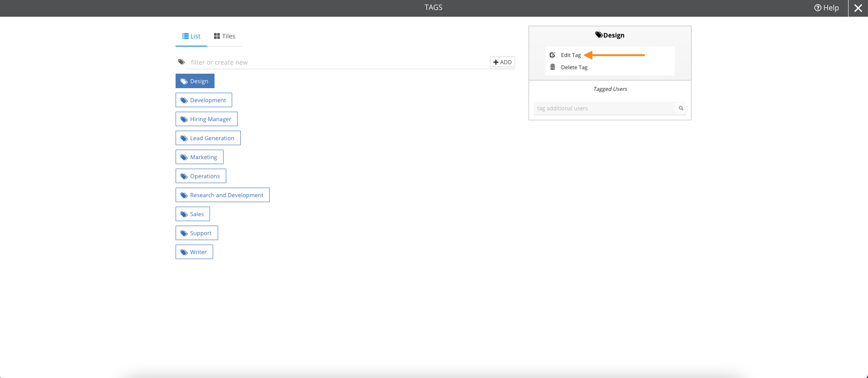
Task: Click the question mark Help icon
Action: tap(818, 8)
